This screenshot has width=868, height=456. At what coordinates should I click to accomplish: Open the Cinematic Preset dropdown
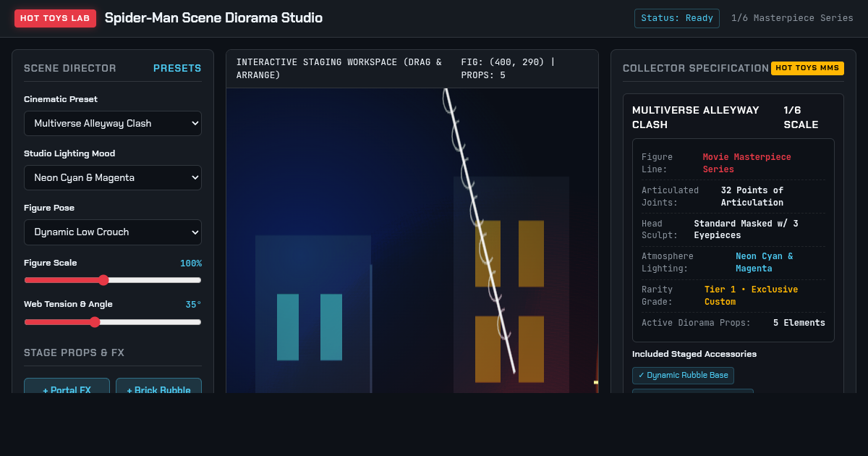pos(113,123)
